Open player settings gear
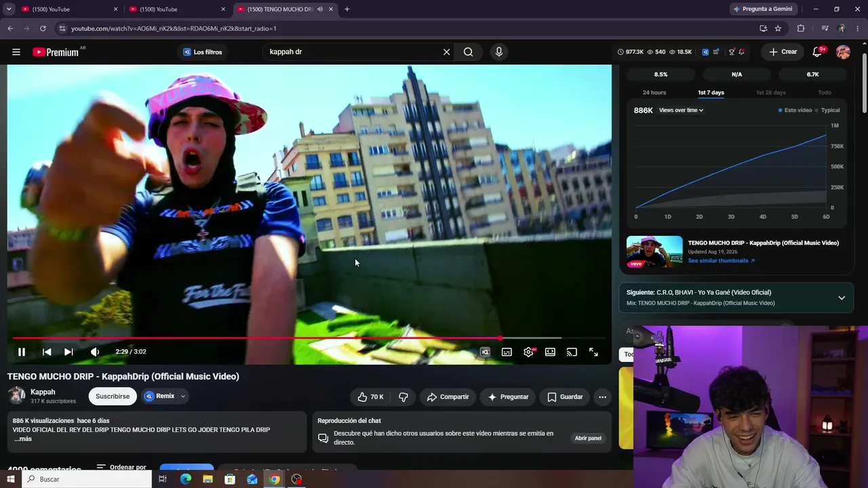The width and height of the screenshot is (868, 488). (529, 352)
